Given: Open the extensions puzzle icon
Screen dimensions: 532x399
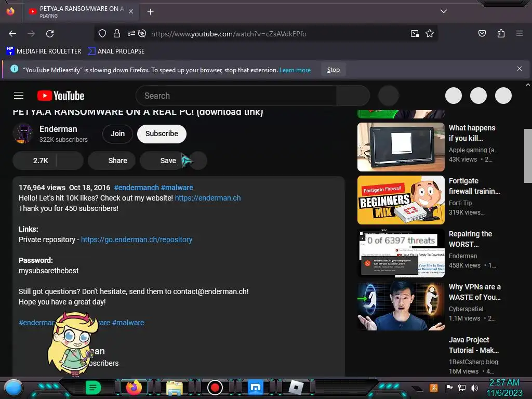Looking at the screenshot, I should [x=501, y=33].
